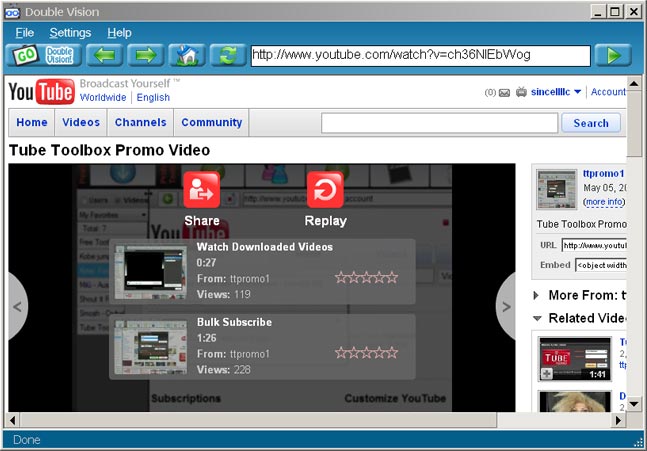Click the (0) inbox message count
Screen dimensions: 647x451
point(490,92)
